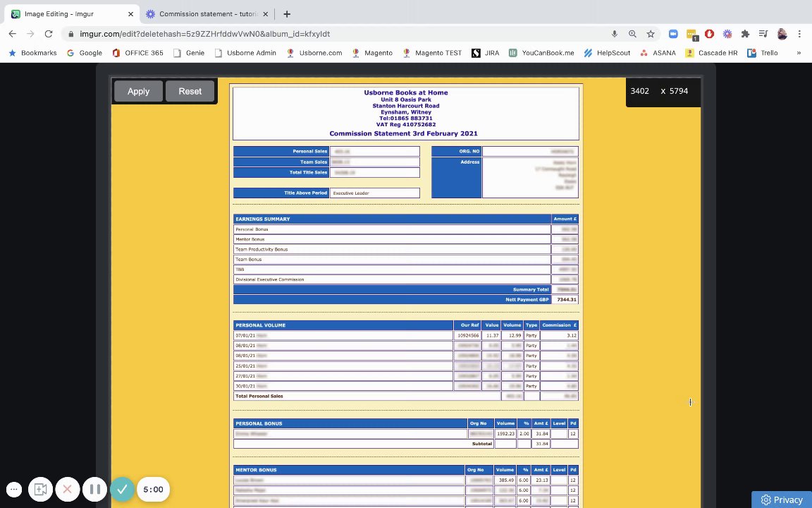
Task: Open the Trello bookmark
Action: point(762,53)
